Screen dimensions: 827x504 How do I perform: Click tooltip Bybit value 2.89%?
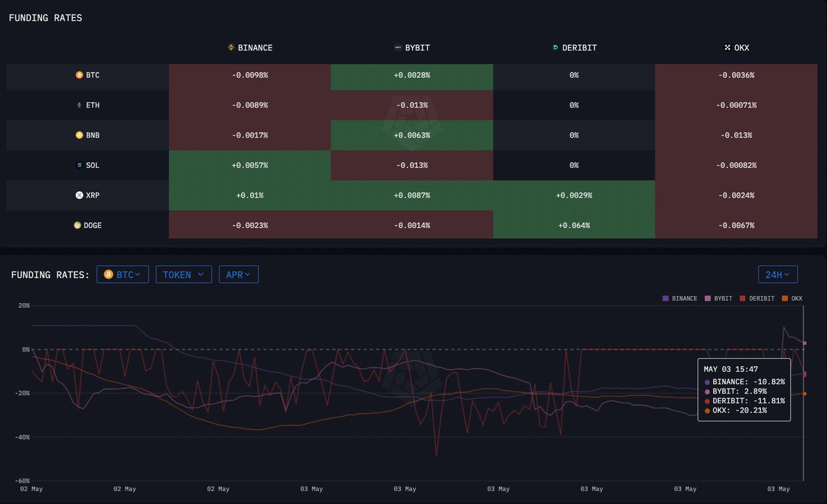pos(754,391)
